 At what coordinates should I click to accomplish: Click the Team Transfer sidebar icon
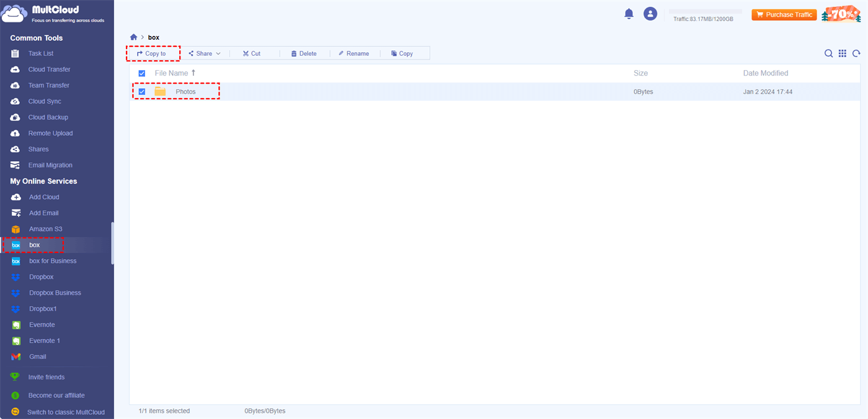(x=15, y=86)
